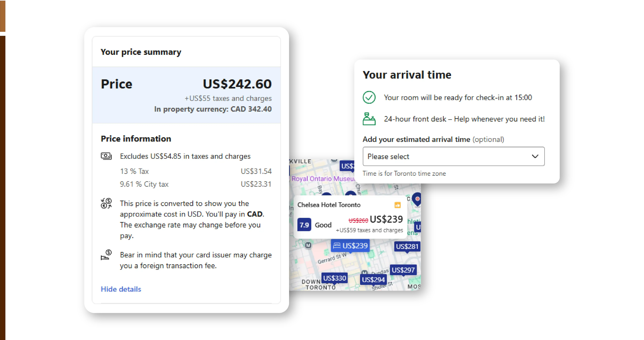Select the US$330 map price marker
Image resolution: width=644 pixels, height=340 pixels.
point(335,278)
